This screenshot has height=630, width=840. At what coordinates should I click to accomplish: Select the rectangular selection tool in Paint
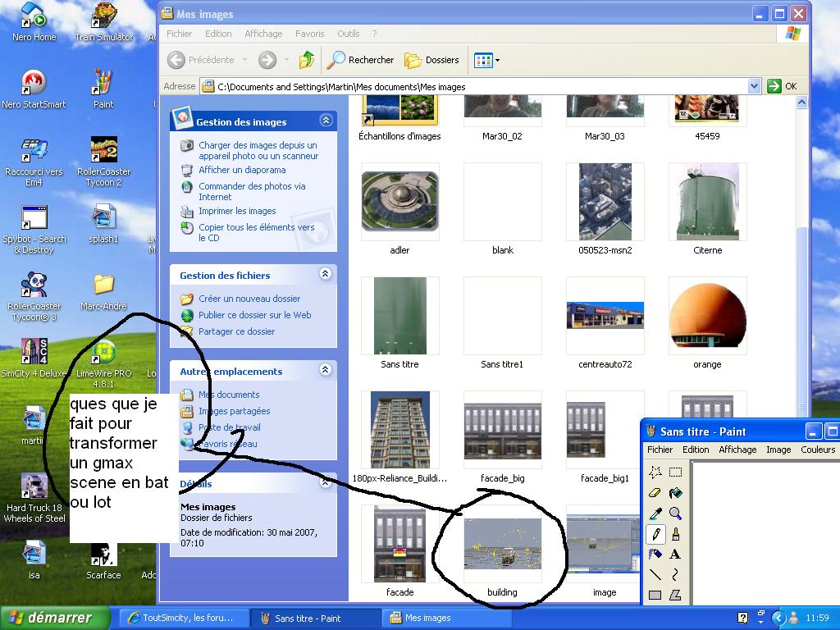coord(675,472)
